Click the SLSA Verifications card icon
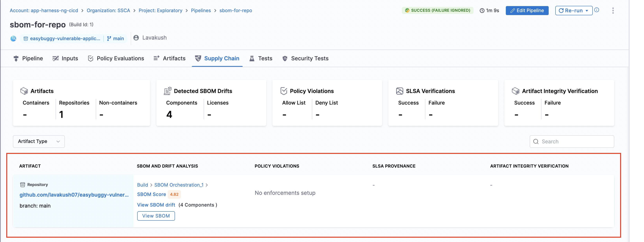644x242 pixels. [400, 91]
